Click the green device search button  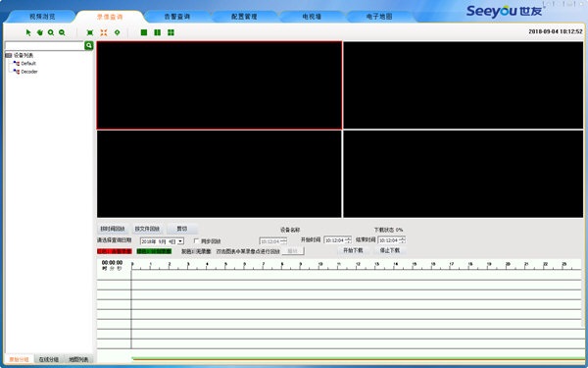click(89, 46)
